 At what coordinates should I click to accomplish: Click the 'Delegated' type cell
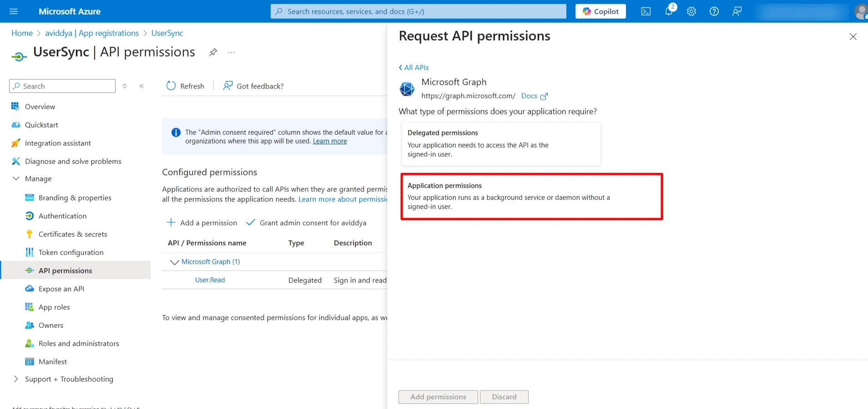point(305,280)
